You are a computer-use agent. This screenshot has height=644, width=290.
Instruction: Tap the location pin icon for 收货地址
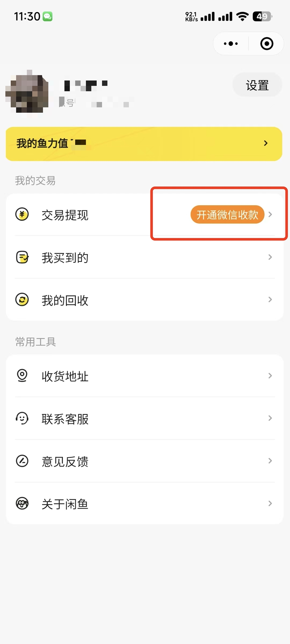coord(22,375)
